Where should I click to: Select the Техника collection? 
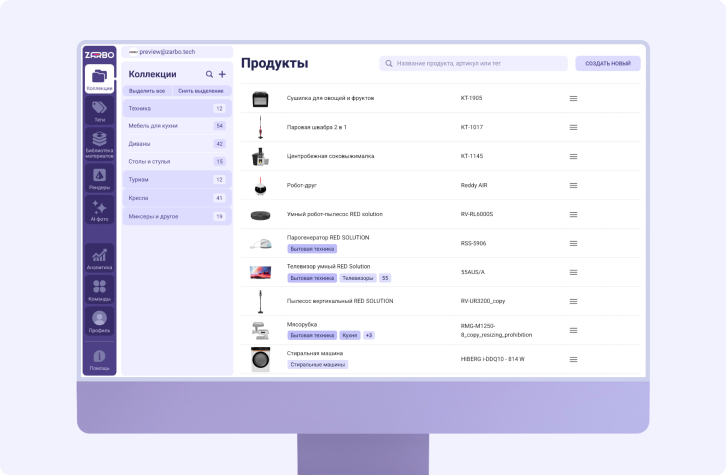(x=176, y=108)
